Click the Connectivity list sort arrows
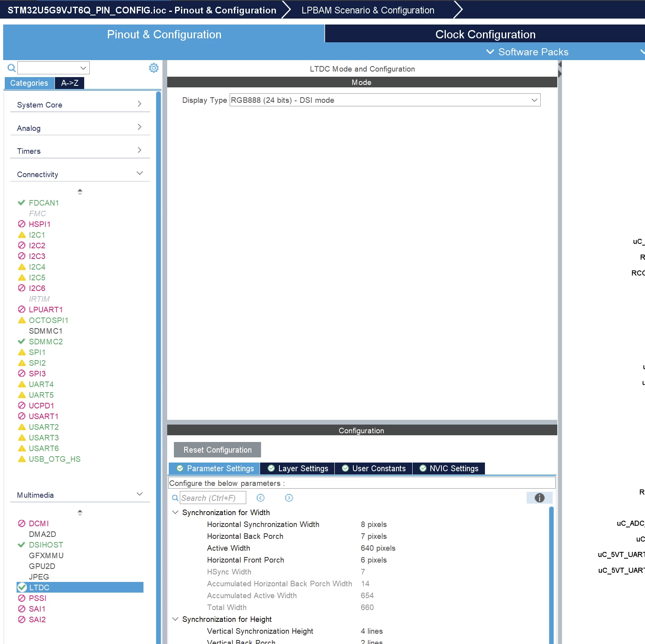This screenshot has height=644, width=645. pyautogui.click(x=80, y=192)
